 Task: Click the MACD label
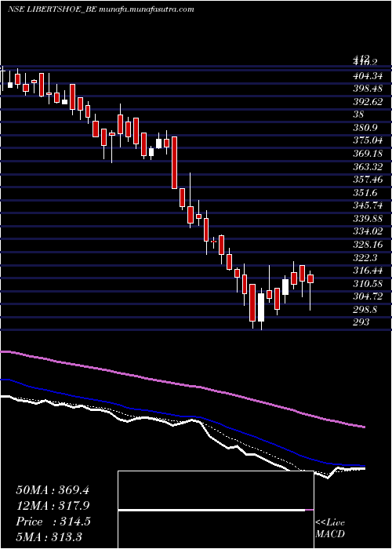click(330, 534)
